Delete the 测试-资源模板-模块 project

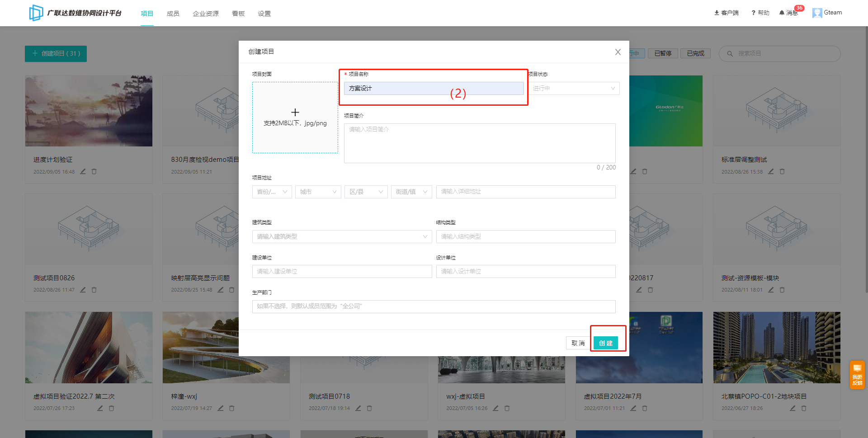782,290
